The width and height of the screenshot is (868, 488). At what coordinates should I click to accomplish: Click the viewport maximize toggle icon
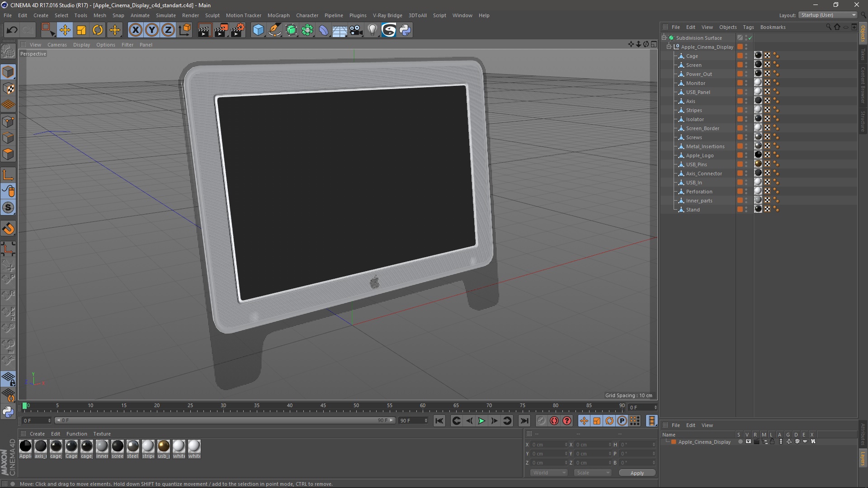pos(654,44)
